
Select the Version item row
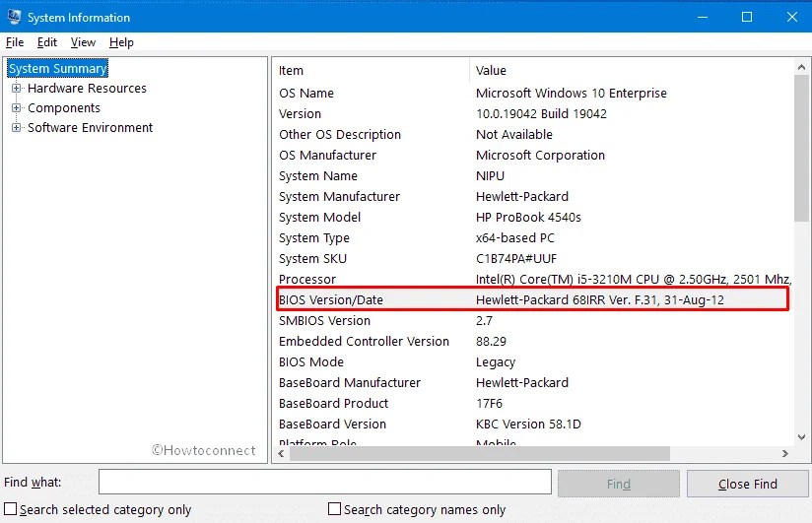(533, 114)
